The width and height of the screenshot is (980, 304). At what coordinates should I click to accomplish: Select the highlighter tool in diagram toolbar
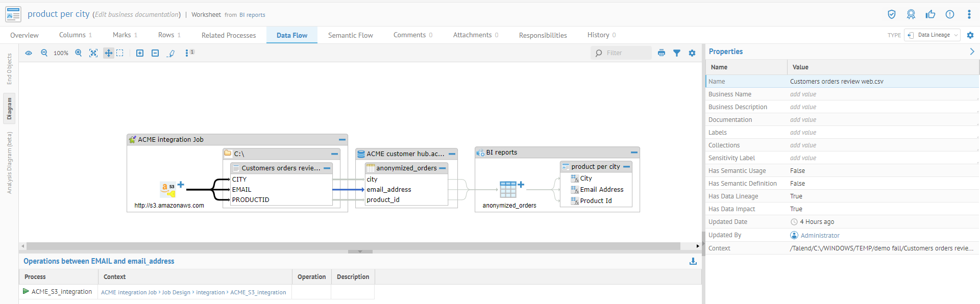pyautogui.click(x=171, y=53)
